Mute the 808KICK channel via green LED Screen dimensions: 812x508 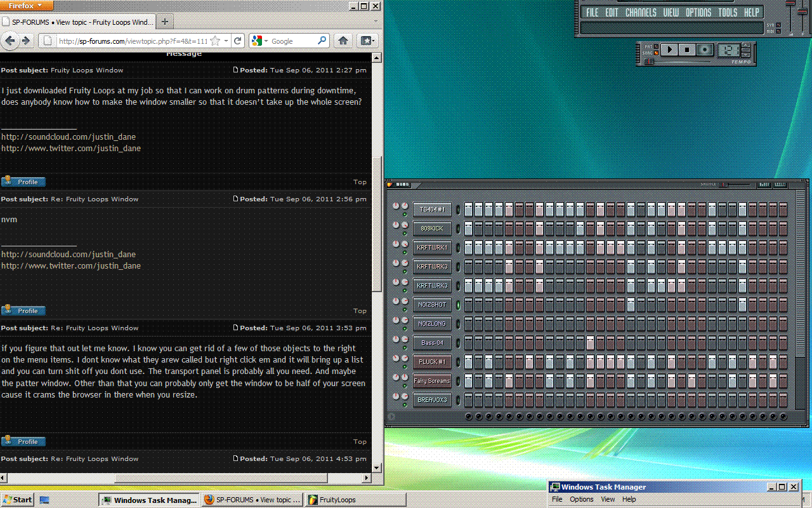(405, 233)
